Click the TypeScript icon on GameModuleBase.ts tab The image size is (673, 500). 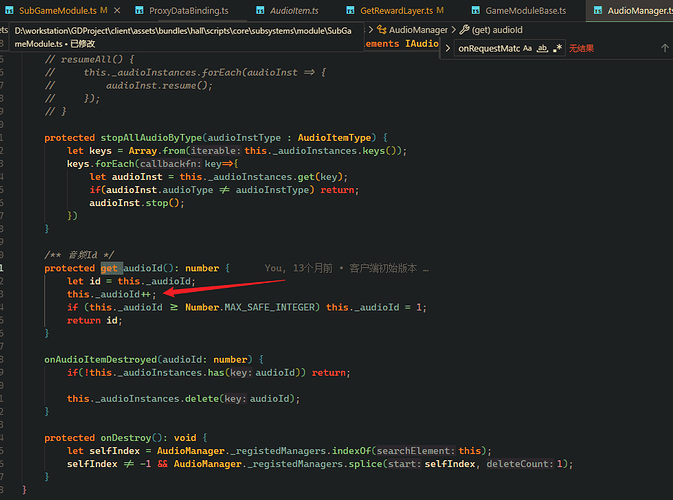[476, 10]
